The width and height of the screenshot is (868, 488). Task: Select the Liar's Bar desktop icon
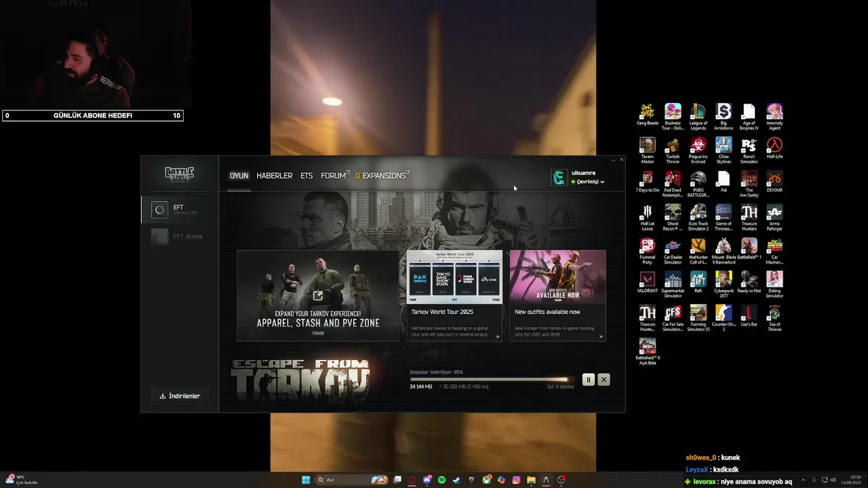point(749,316)
